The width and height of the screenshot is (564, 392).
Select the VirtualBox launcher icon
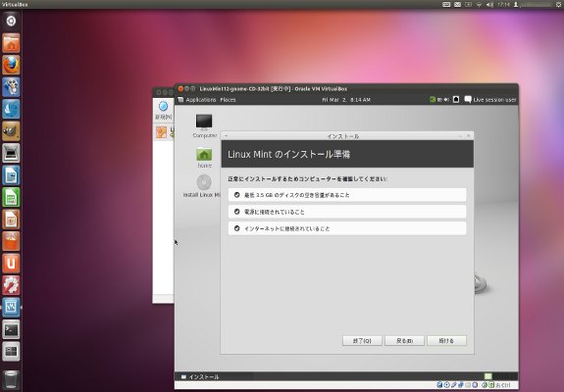[11, 307]
